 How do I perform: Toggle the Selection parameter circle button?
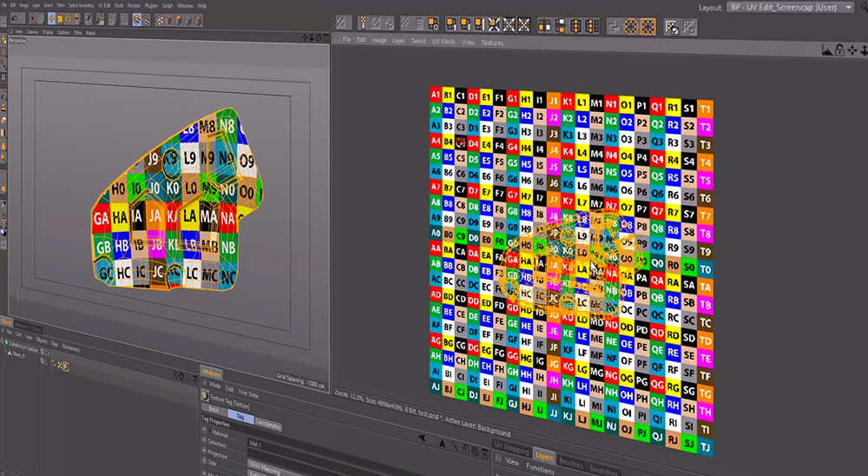click(204, 440)
